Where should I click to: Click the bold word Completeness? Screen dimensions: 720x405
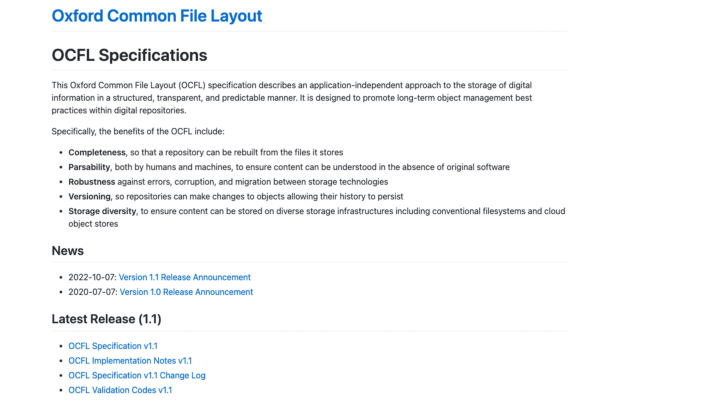[x=97, y=152]
